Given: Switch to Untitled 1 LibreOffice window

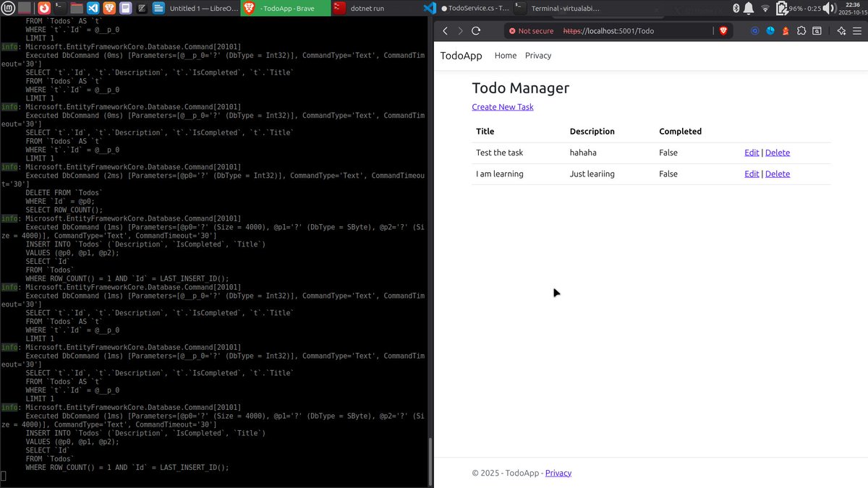Looking at the screenshot, I should click(194, 9).
